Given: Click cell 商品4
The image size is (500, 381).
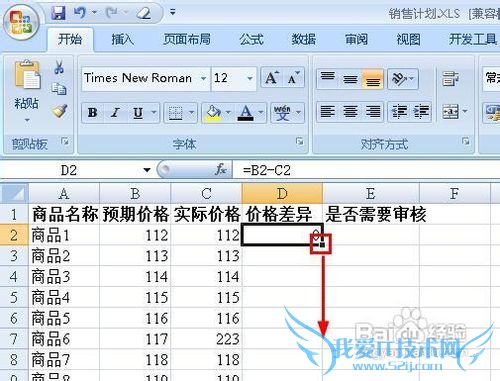Looking at the screenshot, I should pos(64,297).
